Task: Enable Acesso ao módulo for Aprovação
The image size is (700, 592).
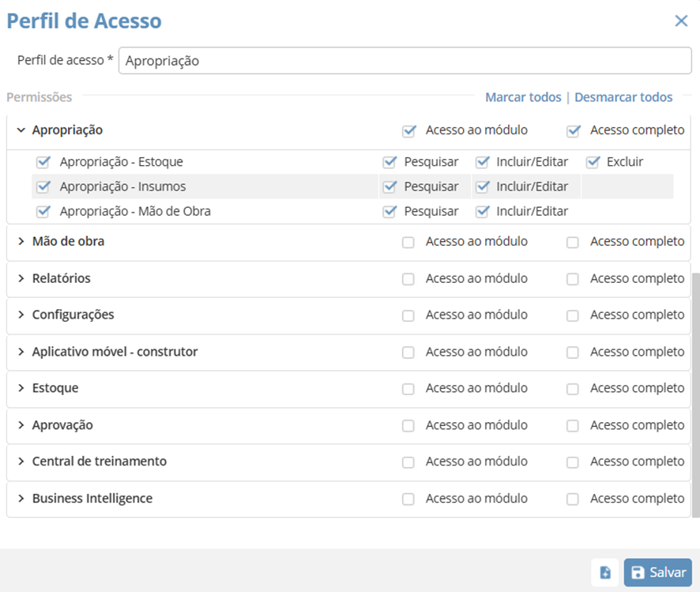Action: coord(408,426)
